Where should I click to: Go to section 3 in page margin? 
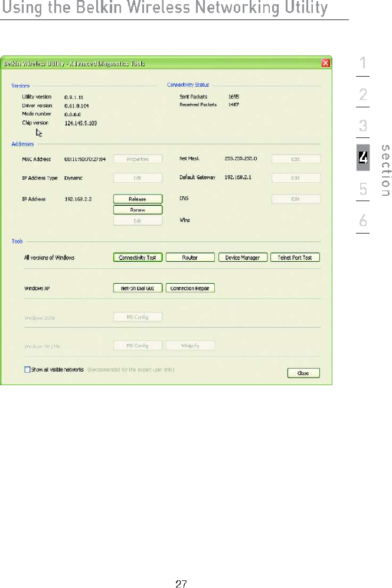(x=362, y=126)
